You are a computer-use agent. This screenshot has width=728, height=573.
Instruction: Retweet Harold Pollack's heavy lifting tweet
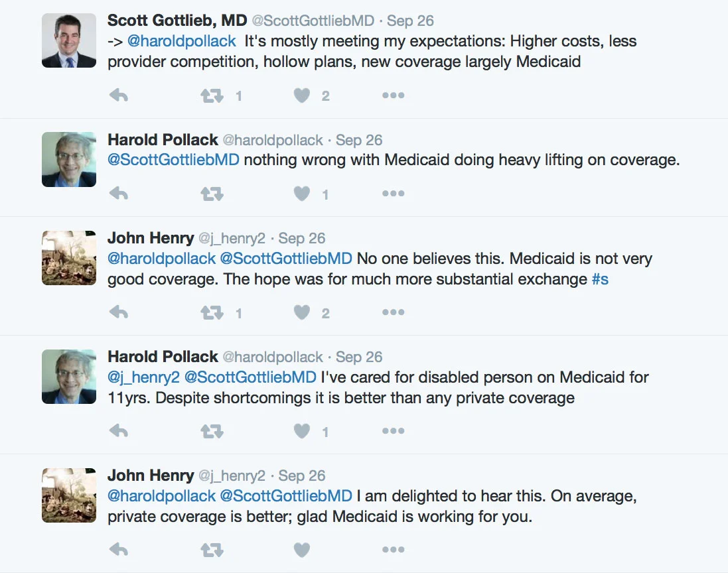point(212,194)
